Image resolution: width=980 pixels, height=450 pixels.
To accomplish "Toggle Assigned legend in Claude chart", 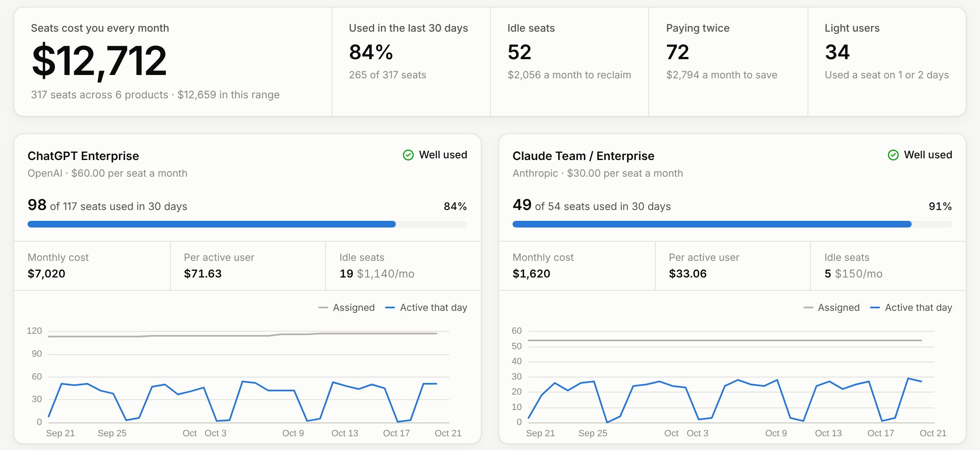I will [x=832, y=307].
